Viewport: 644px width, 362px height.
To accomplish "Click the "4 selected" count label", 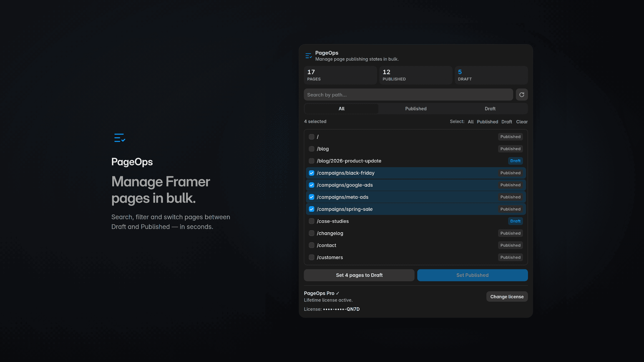I will tap(315, 122).
